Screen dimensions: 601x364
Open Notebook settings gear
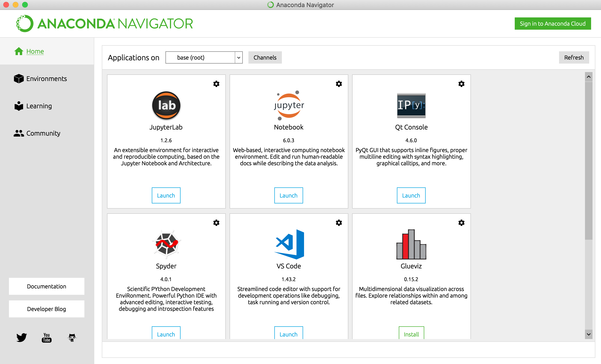[339, 84]
